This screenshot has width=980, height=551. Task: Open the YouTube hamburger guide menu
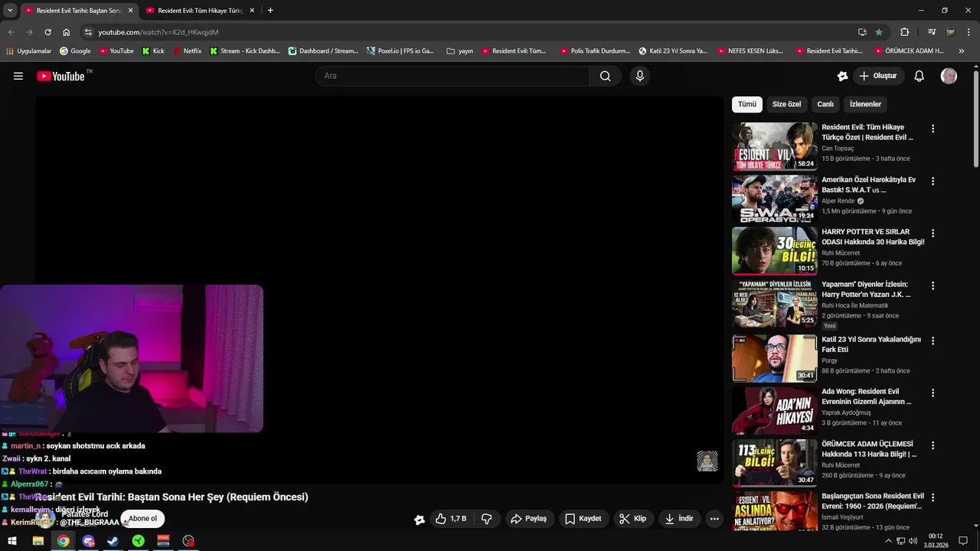18,76
